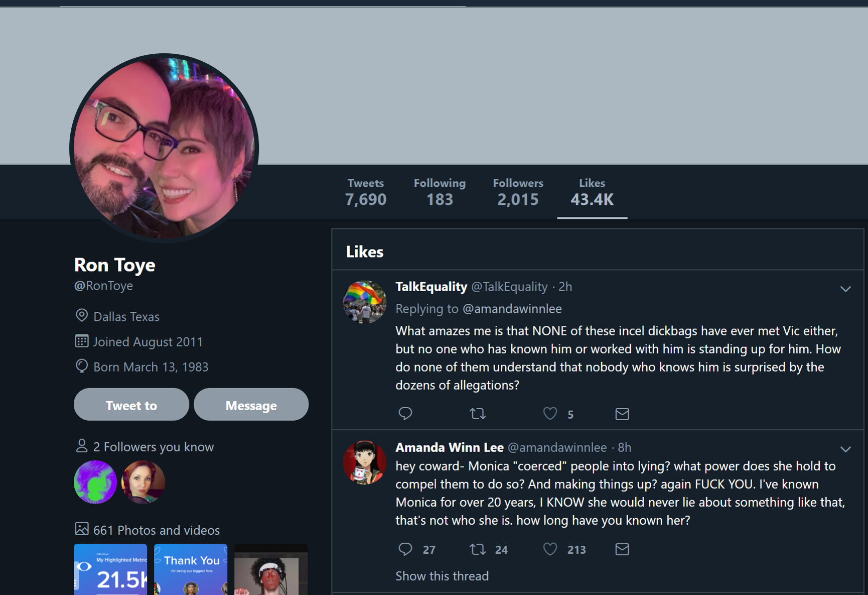Open the Following tab
The image size is (868, 595).
click(x=440, y=192)
